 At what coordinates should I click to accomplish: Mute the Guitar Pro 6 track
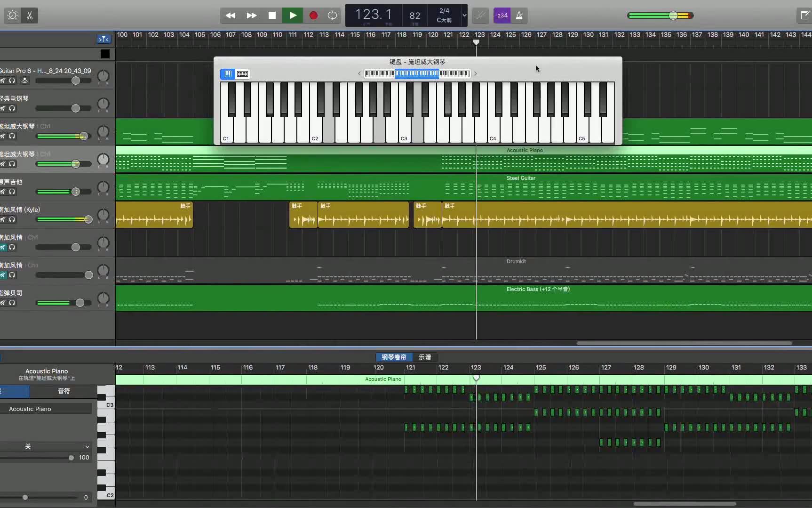pyautogui.click(x=3, y=81)
